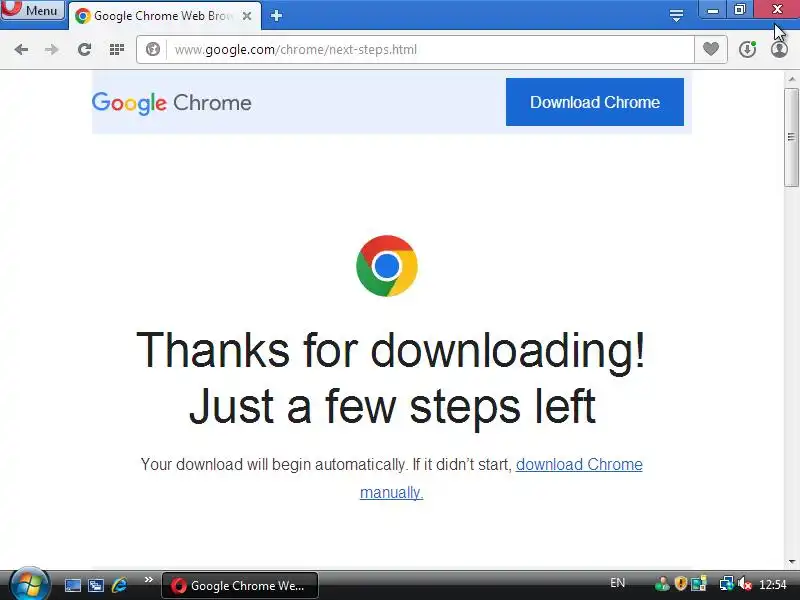
Task: Reload the current page
Action: coord(84,49)
